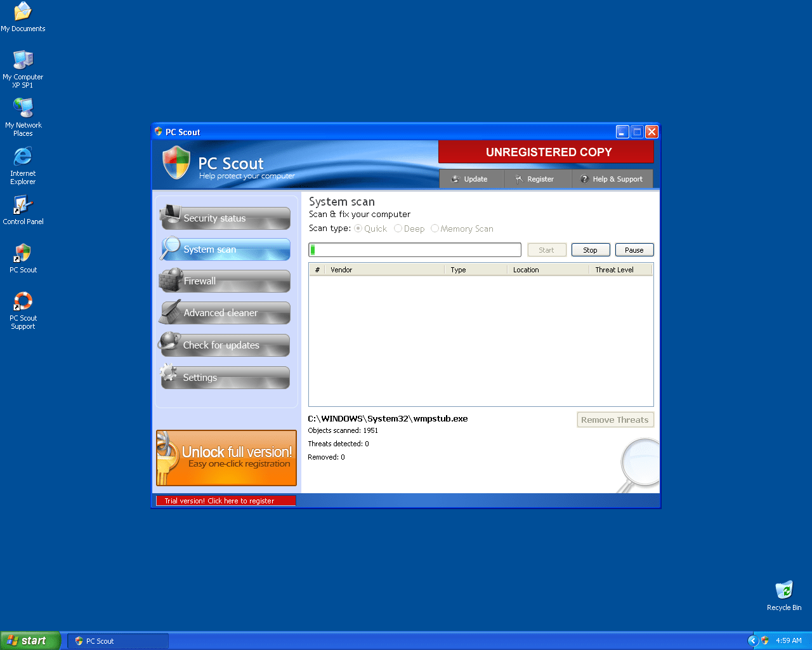Click the scan progress bar
812x650 pixels.
(x=415, y=250)
